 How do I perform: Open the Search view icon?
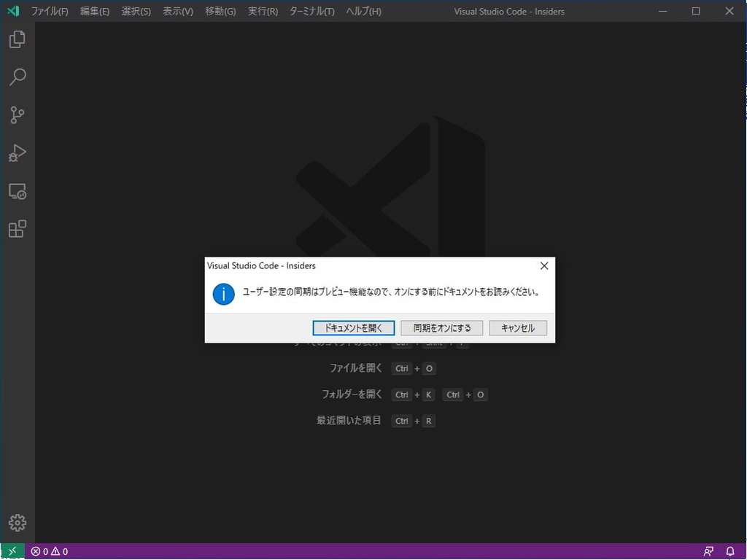[x=16, y=77]
